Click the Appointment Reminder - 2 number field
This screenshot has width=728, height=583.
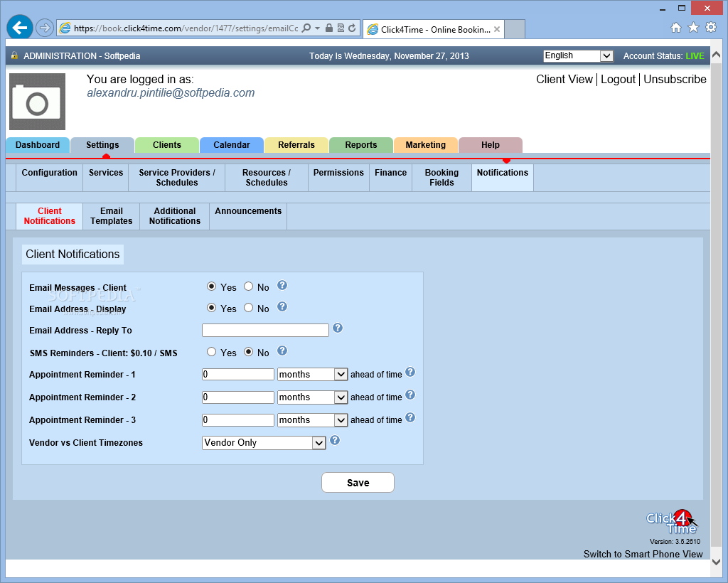(x=237, y=397)
